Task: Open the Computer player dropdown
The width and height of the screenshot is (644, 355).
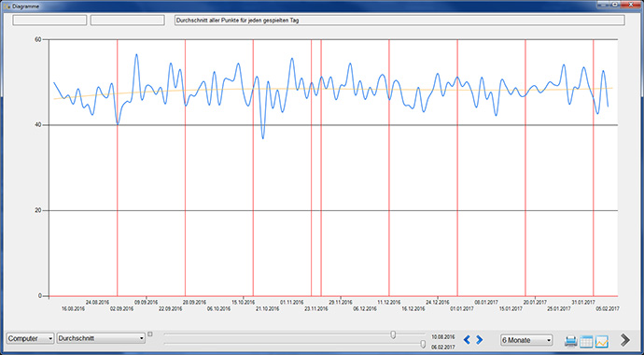Action: tap(30, 338)
